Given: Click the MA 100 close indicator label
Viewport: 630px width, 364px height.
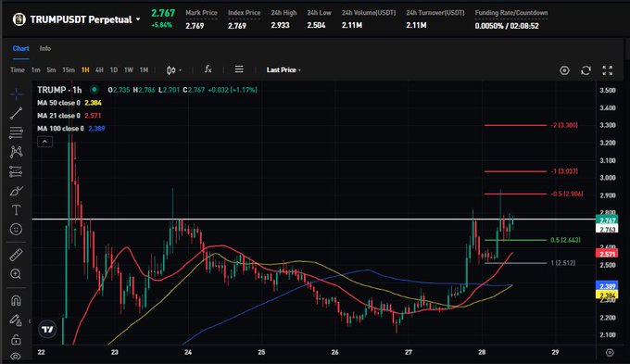Looking at the screenshot, I should pyautogui.click(x=60, y=129).
